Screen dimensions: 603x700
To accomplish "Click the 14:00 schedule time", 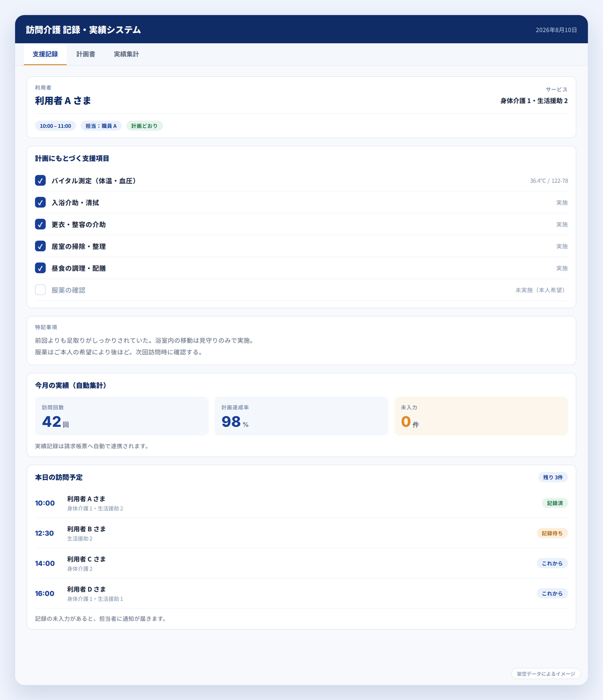I will tap(45, 563).
